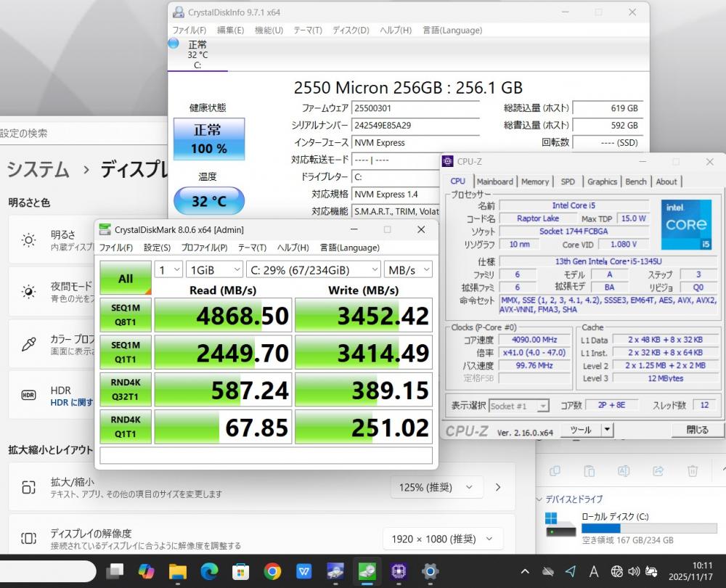Open the 機能(U) menu in CrystalDiskInfo
The image size is (726, 588).
coord(269,30)
